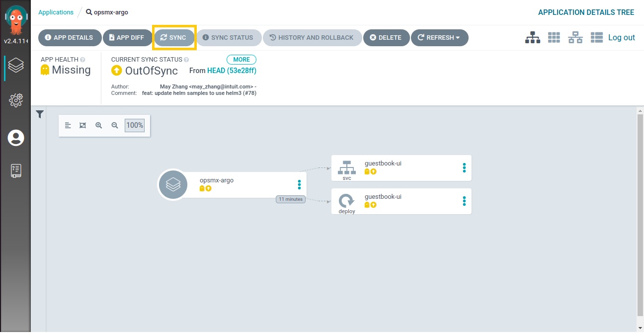Open the resource filter funnel icon
Image resolution: width=644 pixels, height=333 pixels.
point(40,115)
